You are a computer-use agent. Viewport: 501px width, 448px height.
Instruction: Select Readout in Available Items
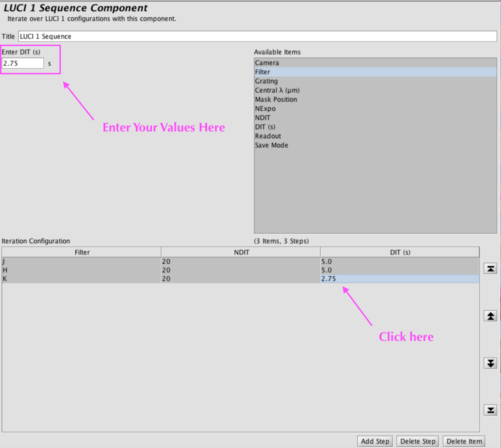[x=375, y=136]
